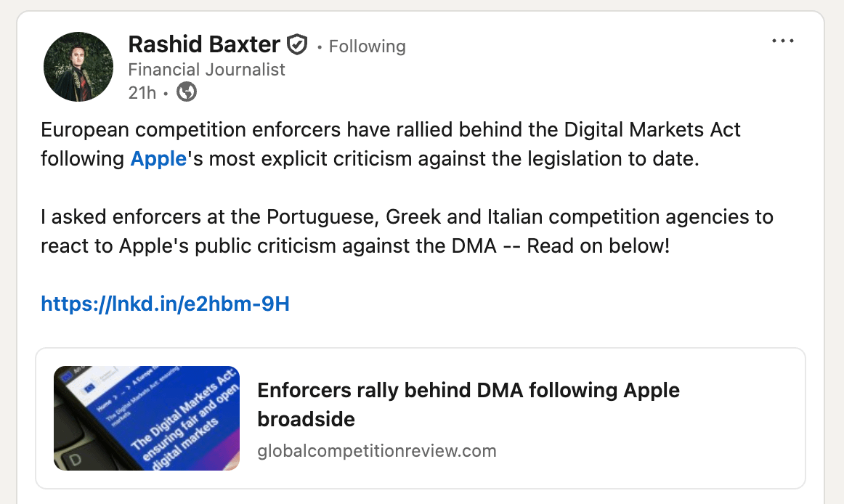Click the verified shield badge beside Rashid Baxter
The height and width of the screenshot is (504, 844).
click(297, 45)
